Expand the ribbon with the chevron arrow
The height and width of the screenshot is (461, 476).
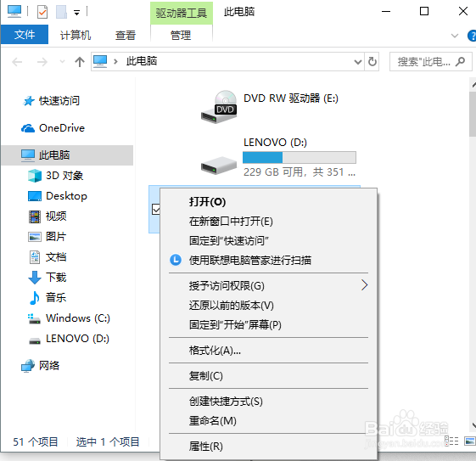455,36
